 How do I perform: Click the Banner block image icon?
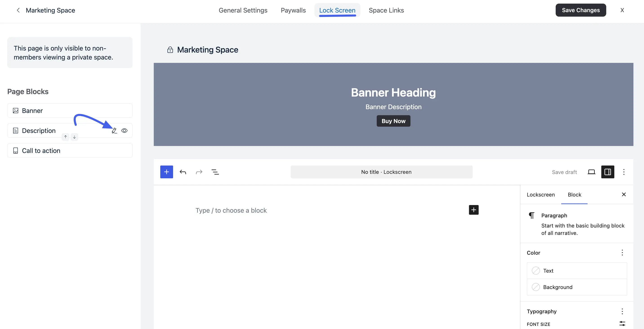tap(16, 110)
